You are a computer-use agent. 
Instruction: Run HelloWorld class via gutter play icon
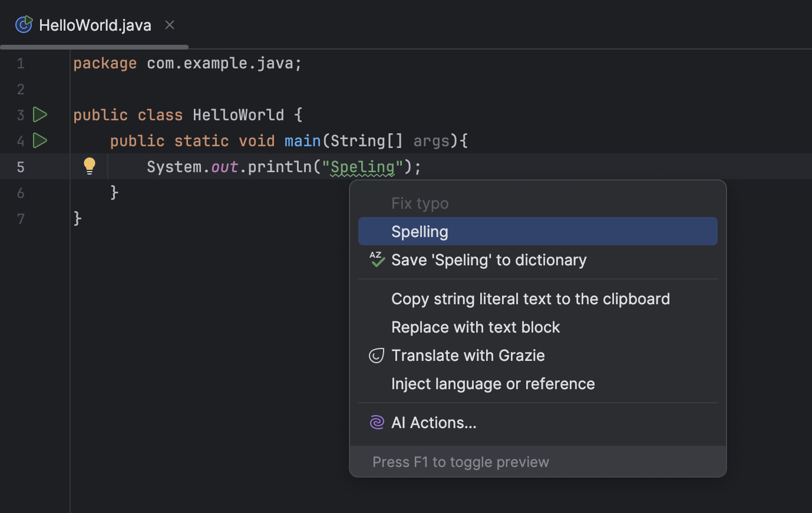[x=39, y=114]
